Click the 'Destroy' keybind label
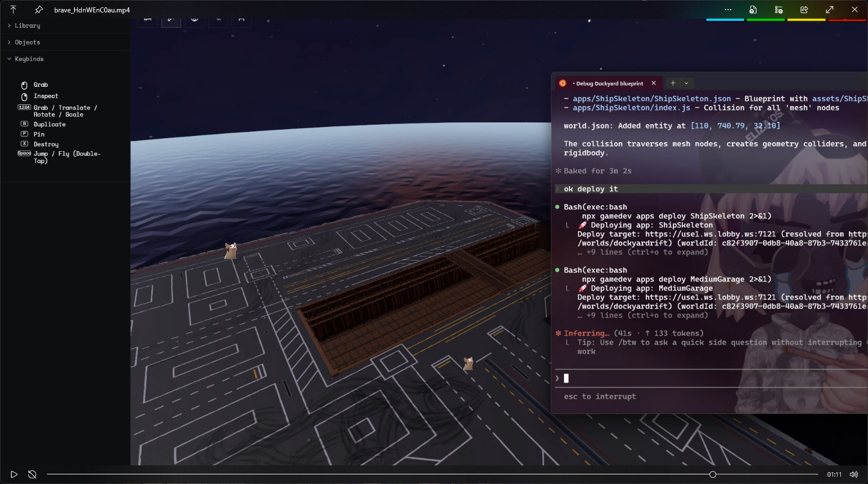Viewport: 868px width, 484px height. tap(46, 144)
